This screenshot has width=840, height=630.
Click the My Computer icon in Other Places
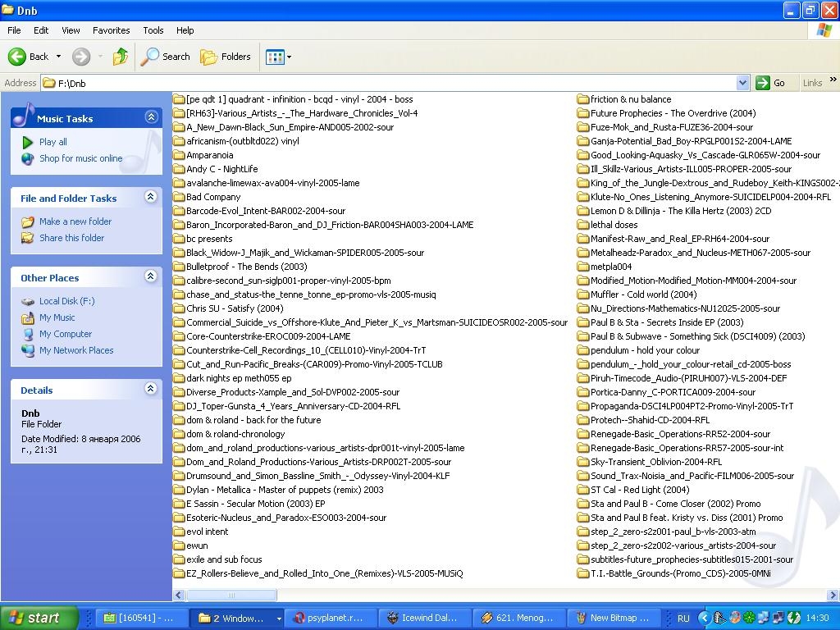point(28,334)
